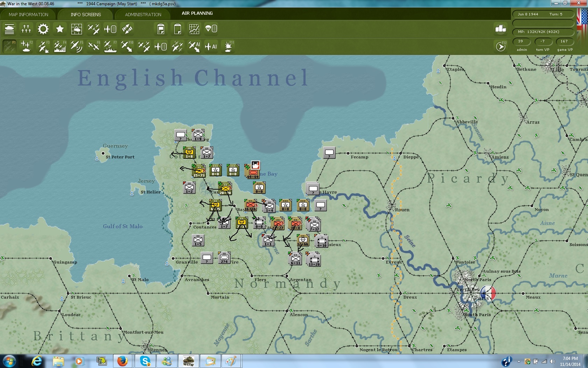Select the 15=73 unit counter
The image size is (588, 368).
[x=199, y=171]
